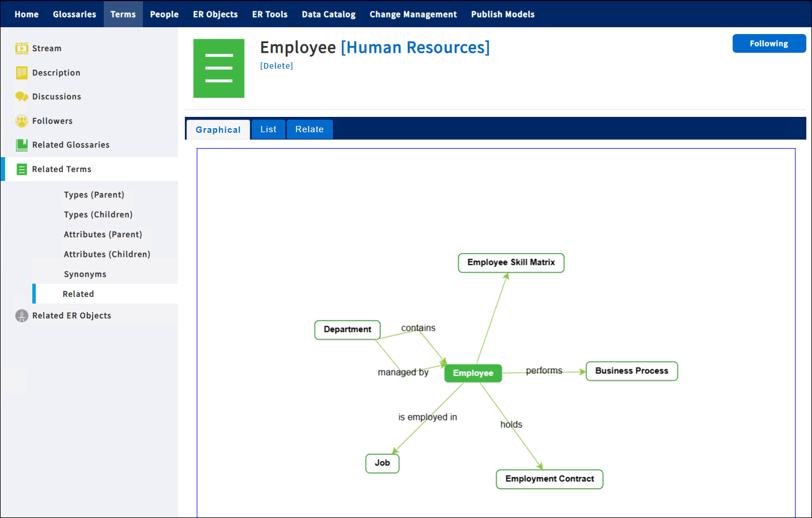The image size is (812, 518).
Task: Click the 'is employed in' relationship label
Action: 428,417
